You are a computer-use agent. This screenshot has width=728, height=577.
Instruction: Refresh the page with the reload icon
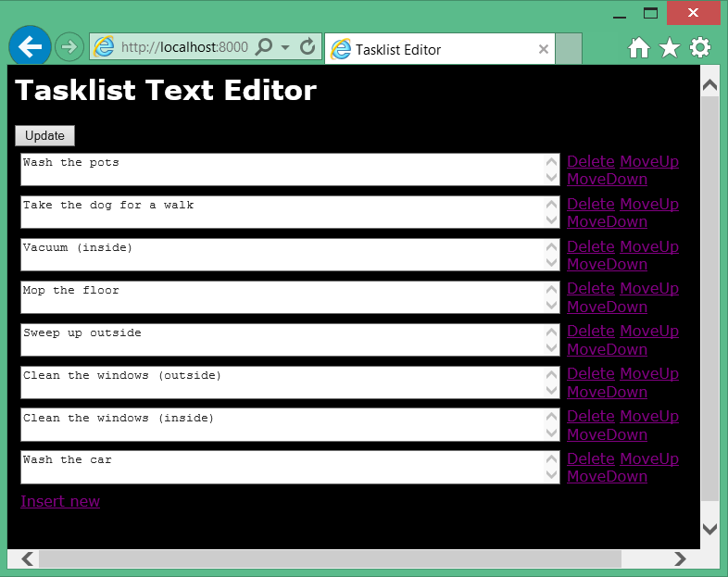point(308,47)
